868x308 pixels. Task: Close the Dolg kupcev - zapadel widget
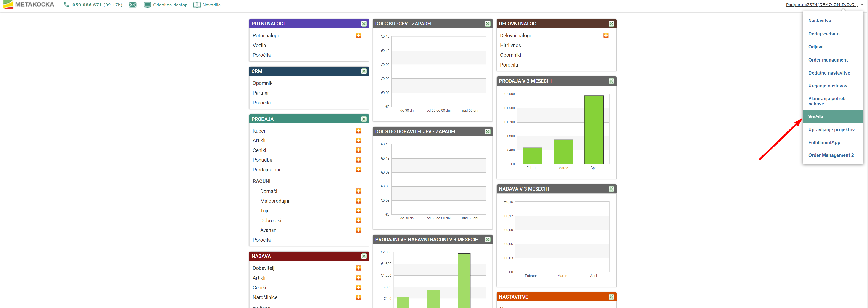(x=487, y=24)
